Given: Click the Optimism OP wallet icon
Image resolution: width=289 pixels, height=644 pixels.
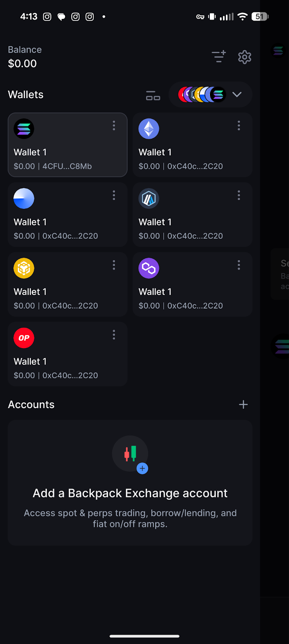Looking at the screenshot, I should (x=24, y=338).
